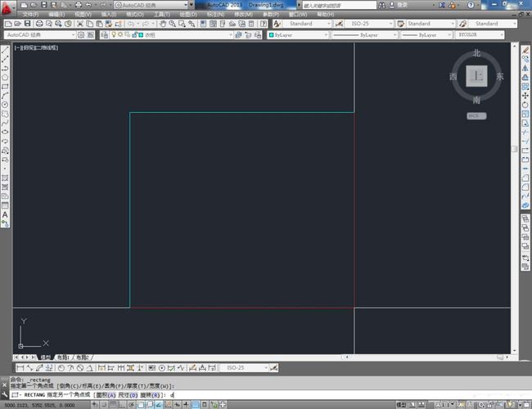Click the layer color swatch in layer dropdown
This screenshot has width=532, height=409.
(141, 34)
